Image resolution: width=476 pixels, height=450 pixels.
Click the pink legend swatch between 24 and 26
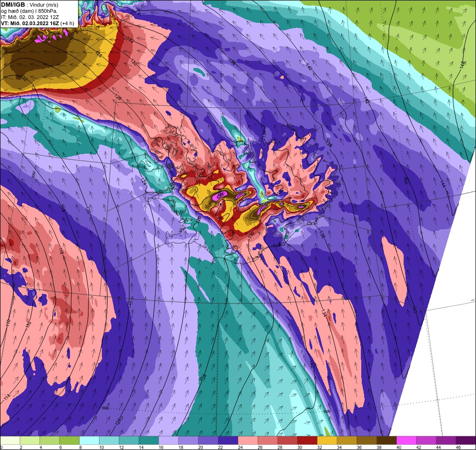(x=248, y=440)
